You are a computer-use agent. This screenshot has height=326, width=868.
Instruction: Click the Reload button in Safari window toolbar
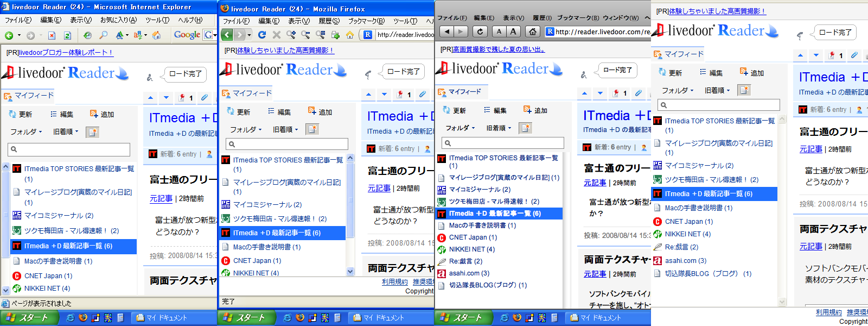coord(480,32)
